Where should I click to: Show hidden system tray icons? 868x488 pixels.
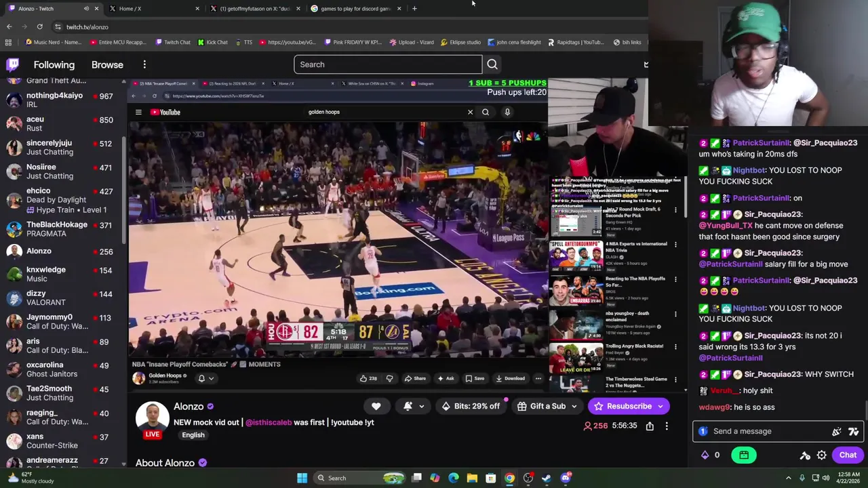(x=788, y=478)
